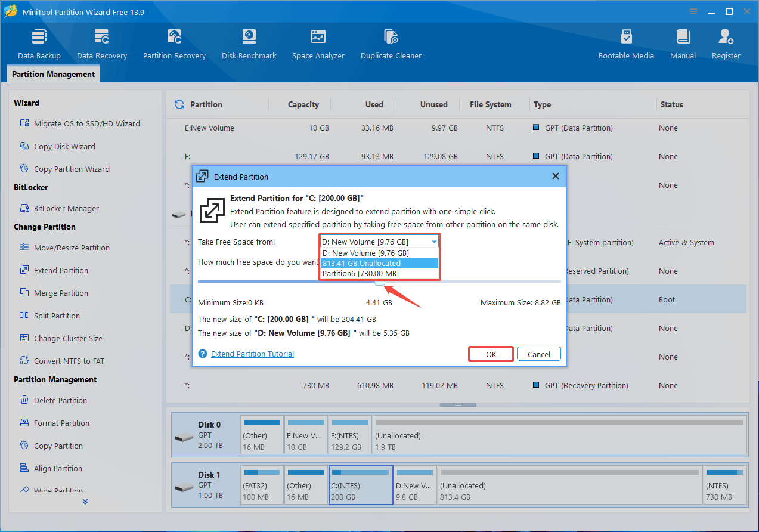Pick 813.41 GB Unallocated option
This screenshot has height=532, width=759.
(x=380, y=263)
